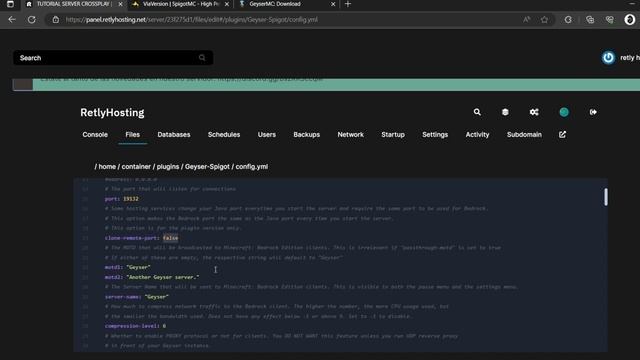Image resolution: width=640 pixels, height=360 pixels.
Task: Click RetlyHosting search magnifier icon
Action: click(477, 112)
